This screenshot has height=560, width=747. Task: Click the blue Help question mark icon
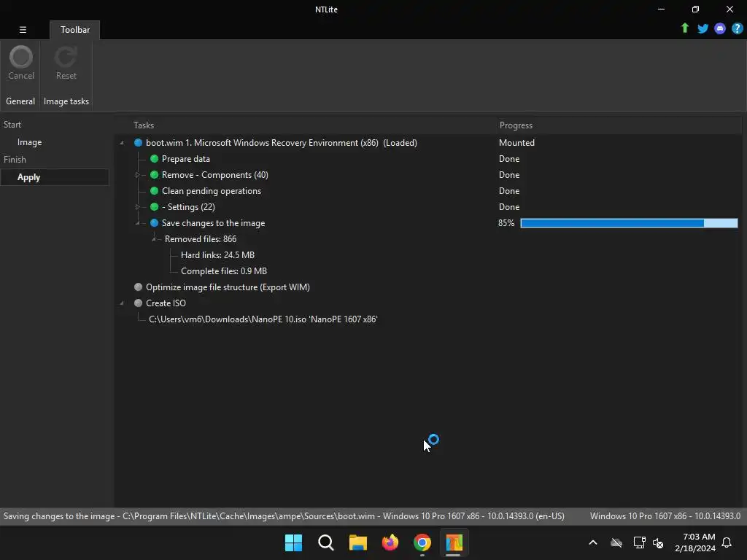[x=737, y=28]
